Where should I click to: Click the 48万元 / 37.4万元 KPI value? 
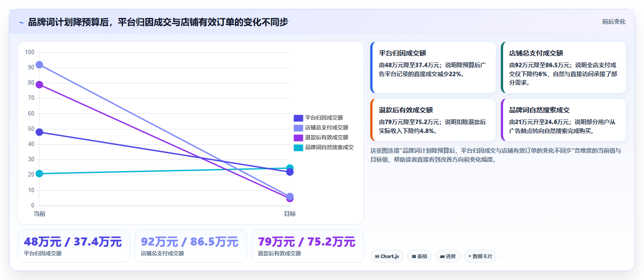(x=73, y=242)
